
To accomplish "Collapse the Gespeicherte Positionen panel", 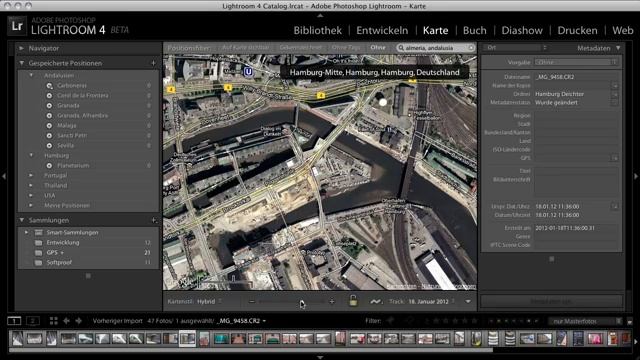I will 22,63.
